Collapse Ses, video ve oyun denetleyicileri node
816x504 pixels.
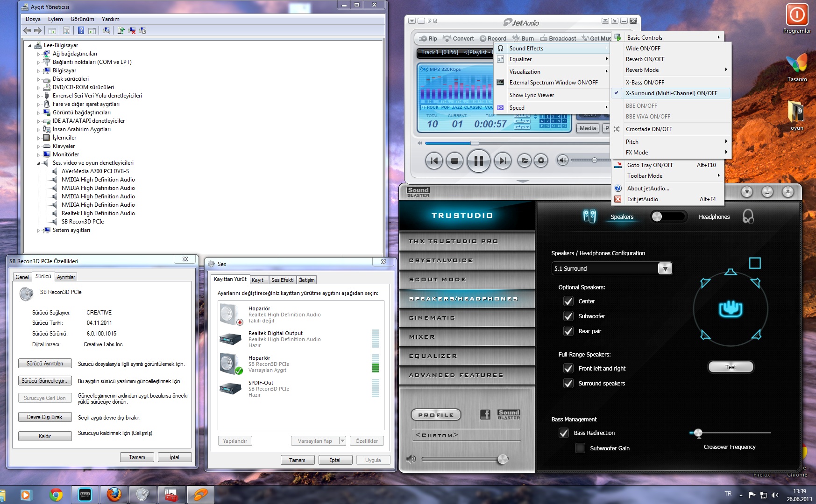[x=38, y=163]
